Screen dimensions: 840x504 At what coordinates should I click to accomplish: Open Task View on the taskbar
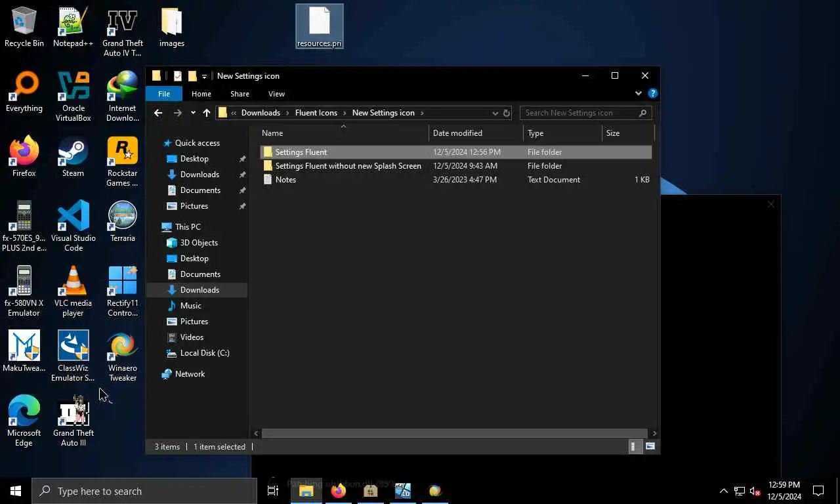click(273, 491)
